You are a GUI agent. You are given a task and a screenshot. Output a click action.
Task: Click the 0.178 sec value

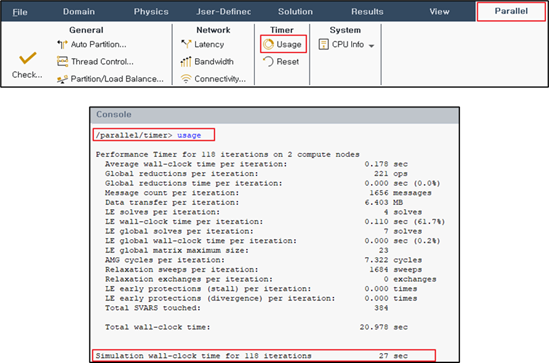[x=386, y=164]
